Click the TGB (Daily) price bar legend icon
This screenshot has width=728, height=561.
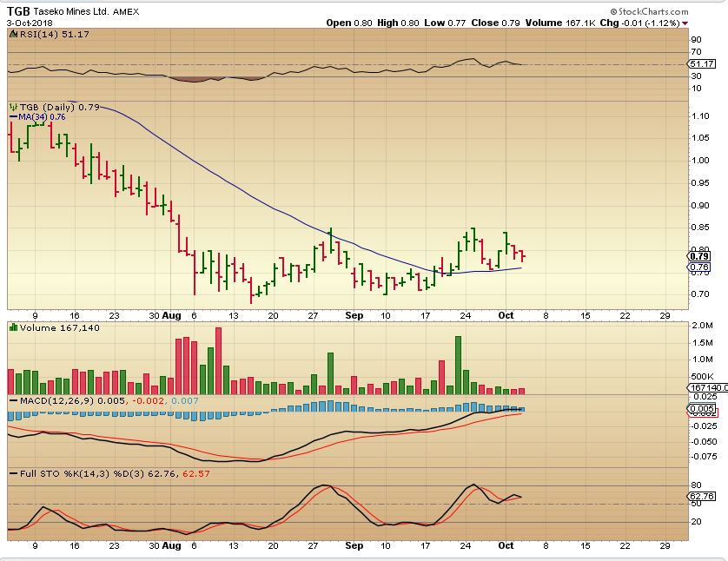[x=13, y=107]
